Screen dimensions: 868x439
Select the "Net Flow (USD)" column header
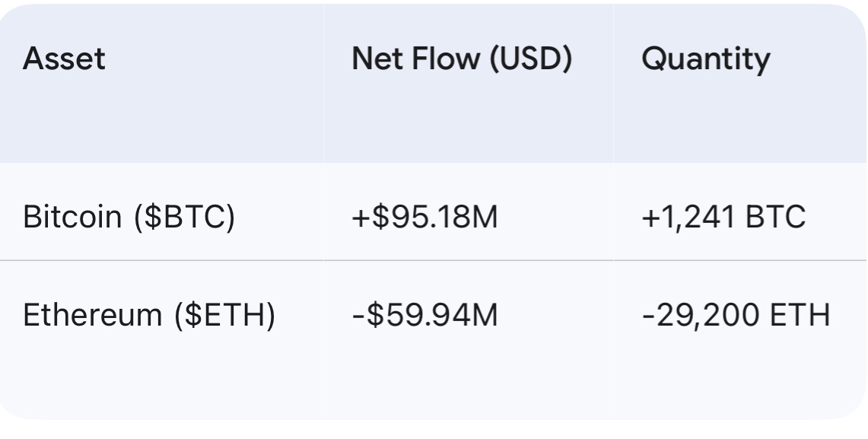[461, 59]
